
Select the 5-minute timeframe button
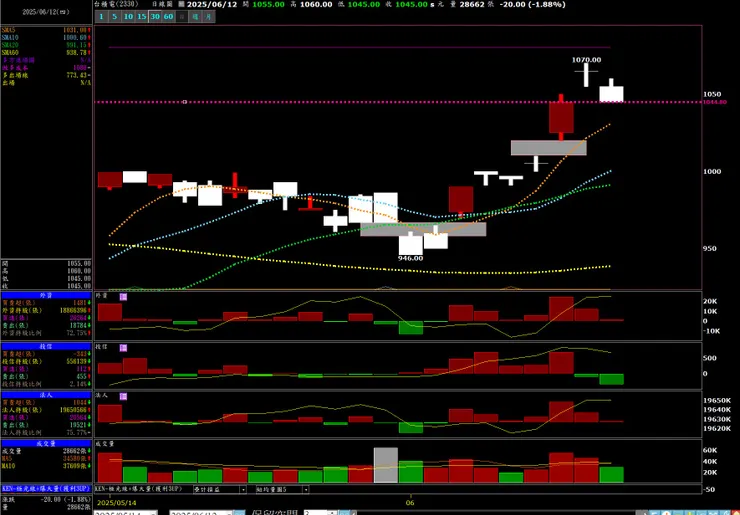click(x=114, y=17)
